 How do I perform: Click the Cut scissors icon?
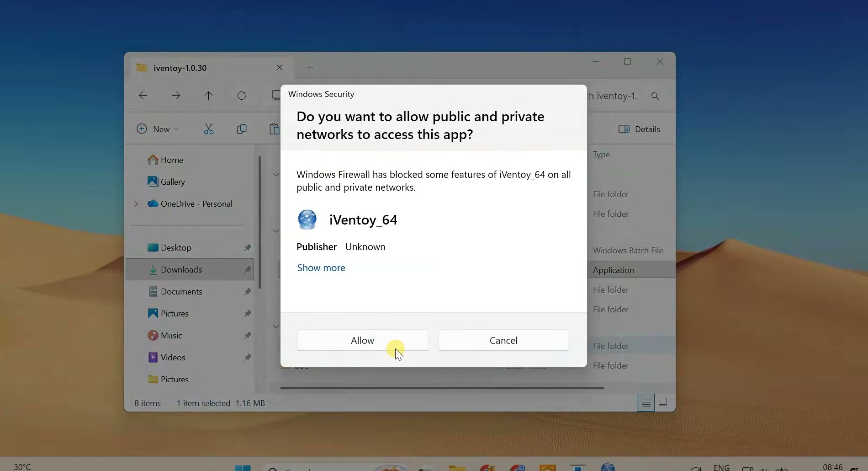pyautogui.click(x=209, y=129)
